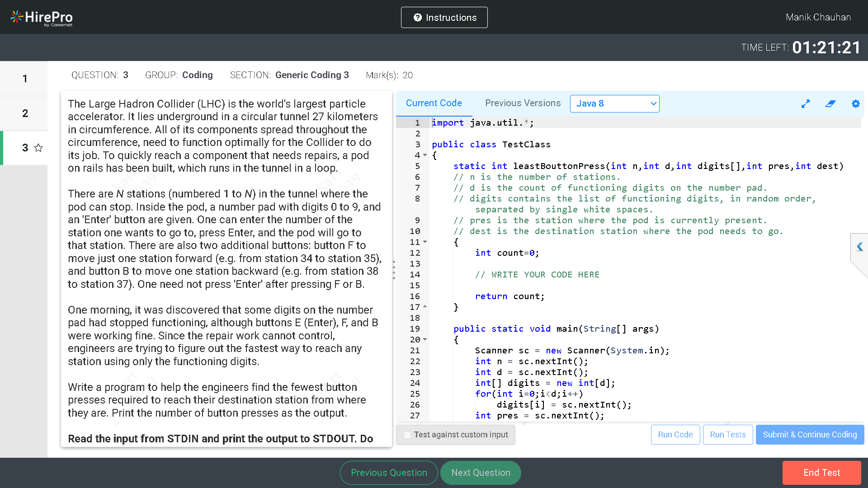868x488 pixels.
Task: Click 'Mark(s): 20' label
Action: (389, 75)
